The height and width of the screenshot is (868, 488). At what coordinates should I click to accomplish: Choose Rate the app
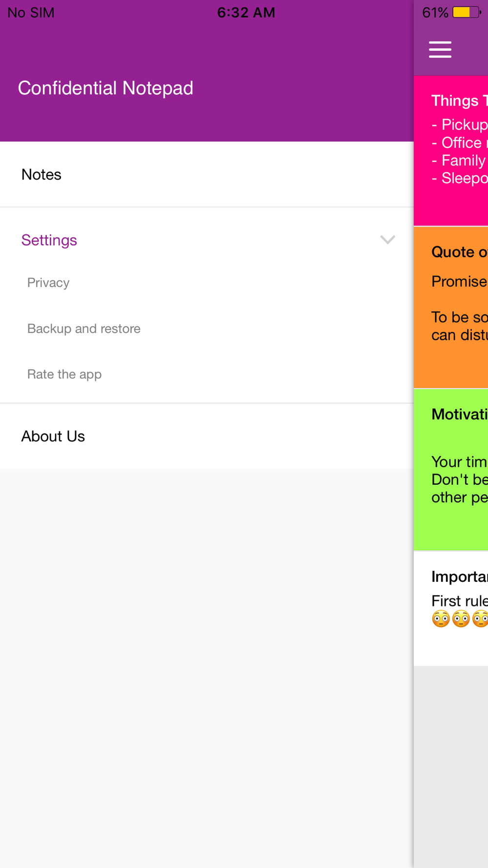[64, 374]
